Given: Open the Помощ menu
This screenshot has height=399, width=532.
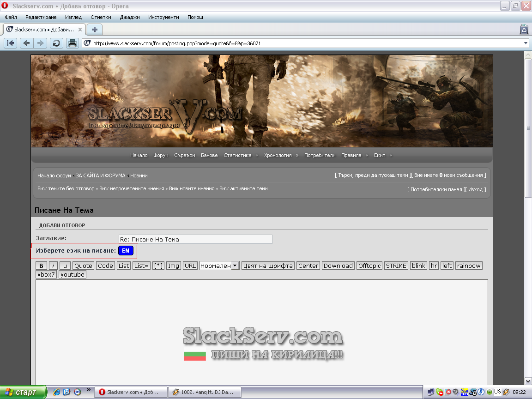Looking at the screenshot, I should [195, 17].
